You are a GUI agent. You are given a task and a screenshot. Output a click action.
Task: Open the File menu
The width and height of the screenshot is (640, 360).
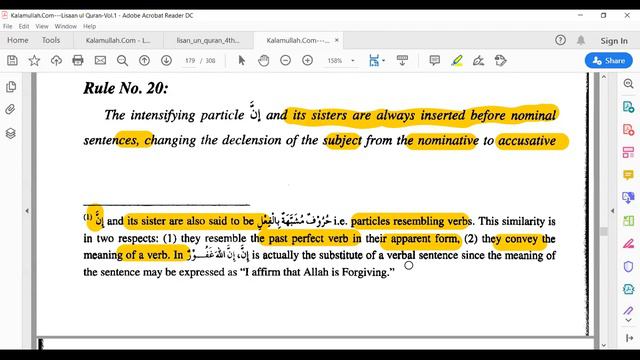[x=7, y=26]
